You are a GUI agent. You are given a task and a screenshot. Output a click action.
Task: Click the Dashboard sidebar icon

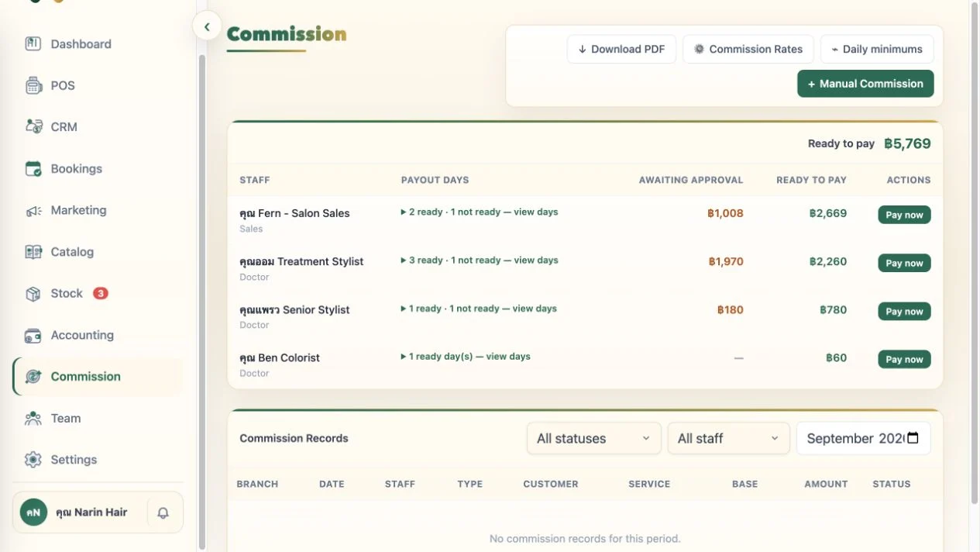coord(33,43)
